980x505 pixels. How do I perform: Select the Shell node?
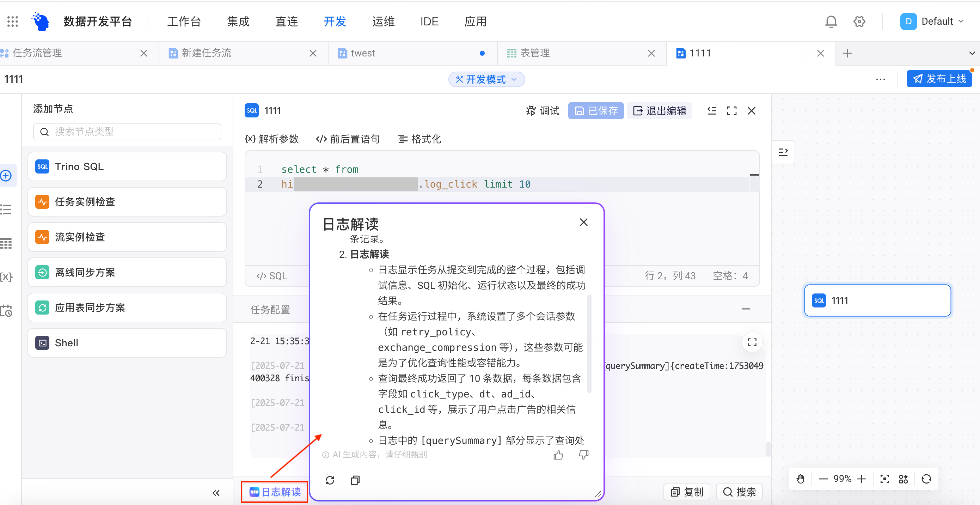(x=127, y=343)
